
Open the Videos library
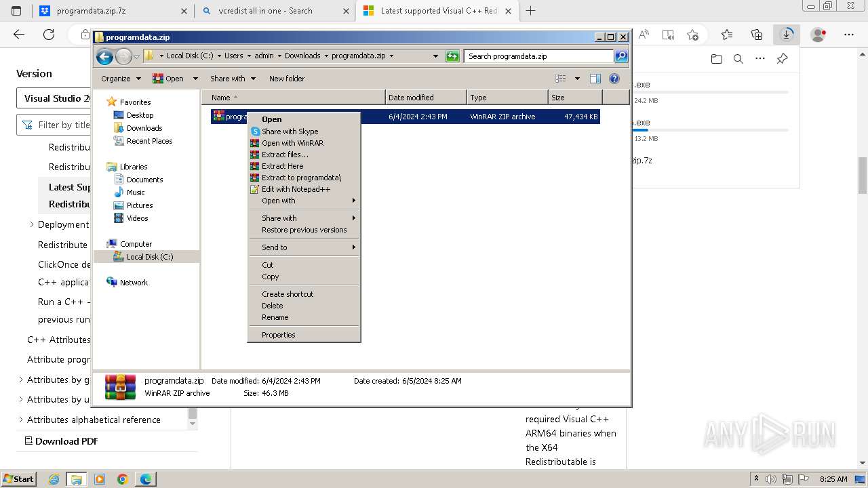point(137,218)
